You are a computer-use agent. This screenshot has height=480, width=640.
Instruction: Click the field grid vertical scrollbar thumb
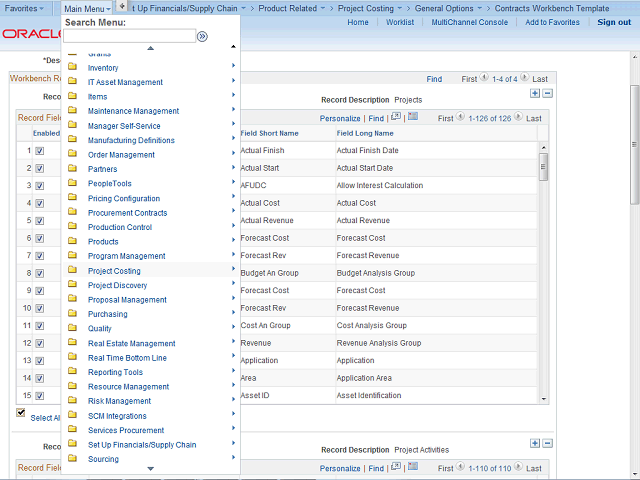(543, 167)
